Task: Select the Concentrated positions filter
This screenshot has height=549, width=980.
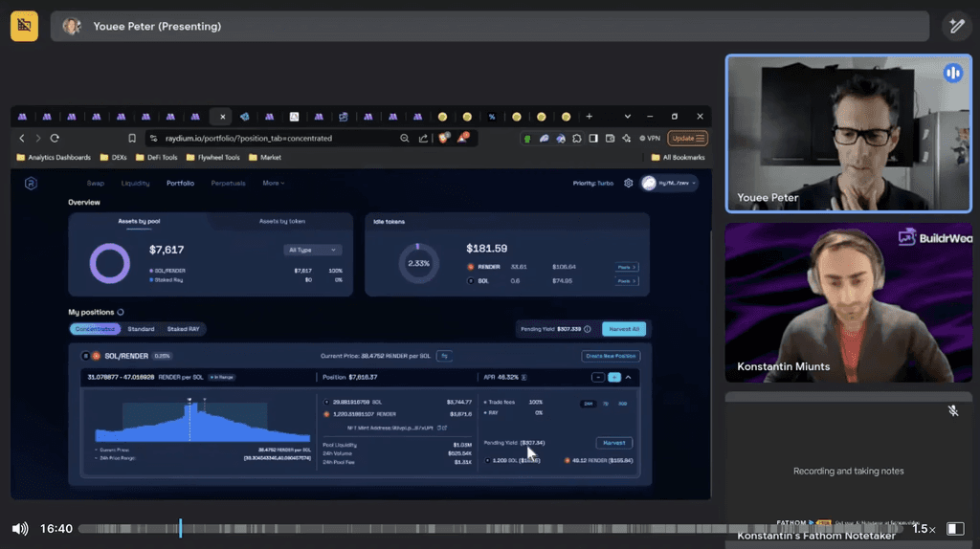Action: tap(95, 328)
